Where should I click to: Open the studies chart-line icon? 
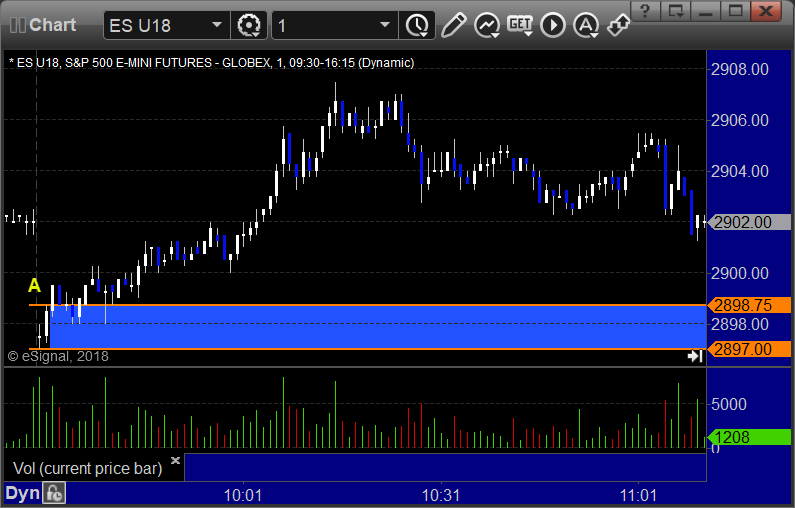pos(487,25)
